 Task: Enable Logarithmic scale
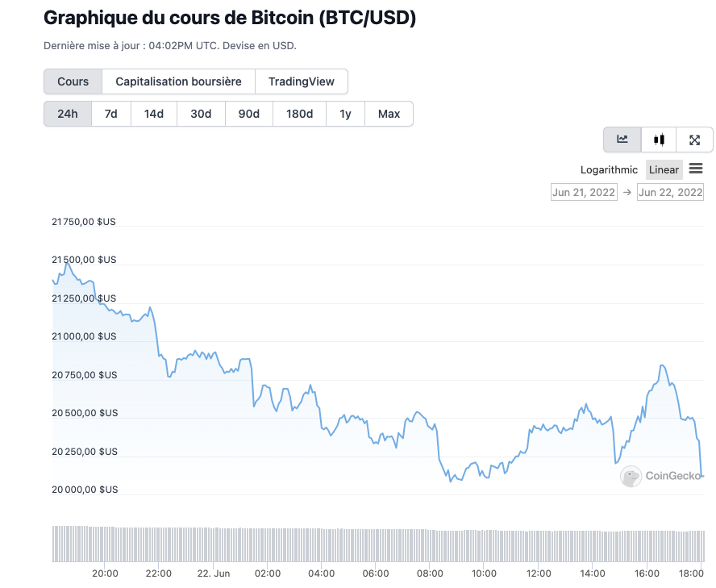(x=609, y=170)
